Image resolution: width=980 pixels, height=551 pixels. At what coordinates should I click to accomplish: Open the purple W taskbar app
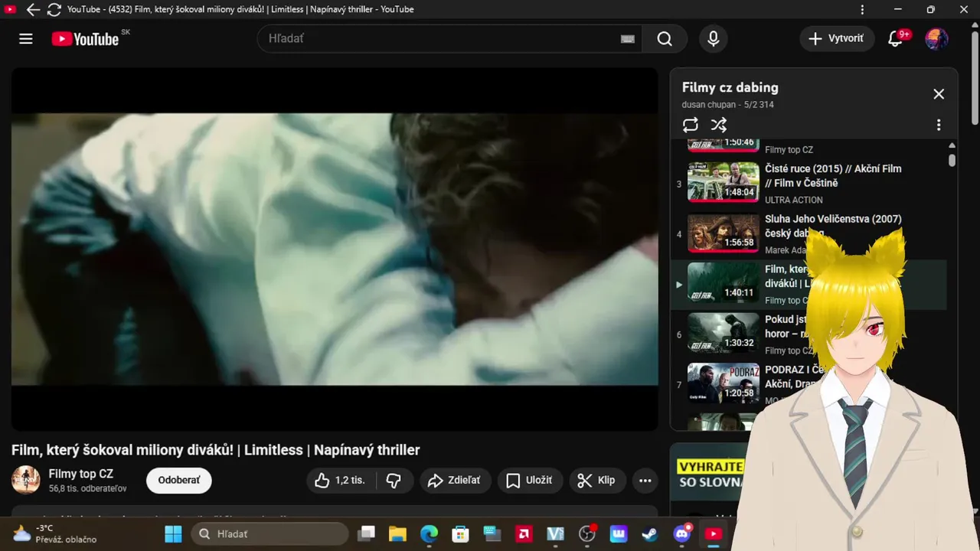(619, 533)
